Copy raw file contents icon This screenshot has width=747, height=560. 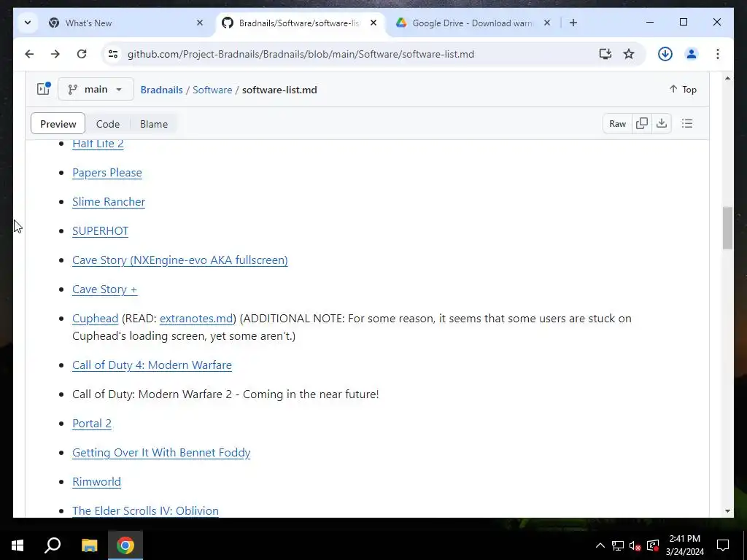(x=642, y=124)
